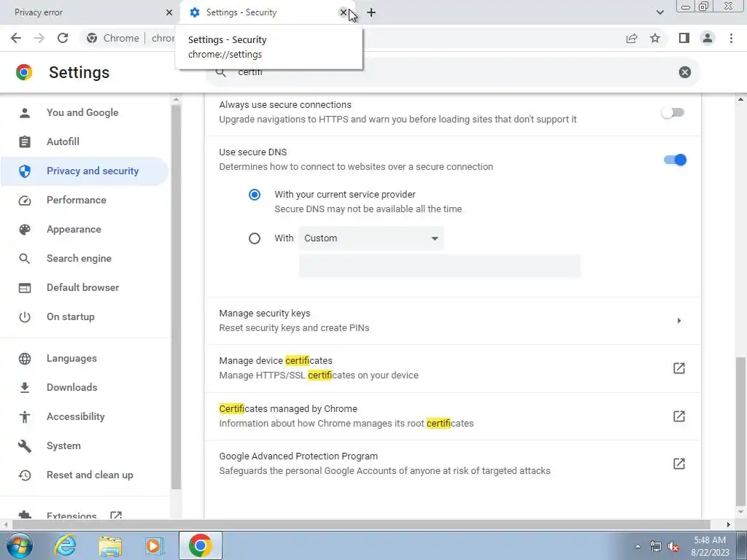Click Certificates managed by Chrome row title
The image size is (747, 560).
288,409
